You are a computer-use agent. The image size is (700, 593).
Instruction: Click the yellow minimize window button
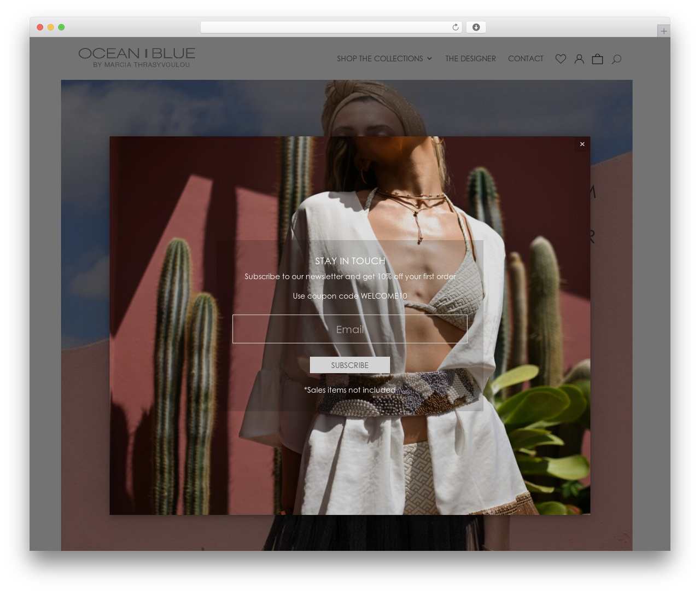coord(50,27)
